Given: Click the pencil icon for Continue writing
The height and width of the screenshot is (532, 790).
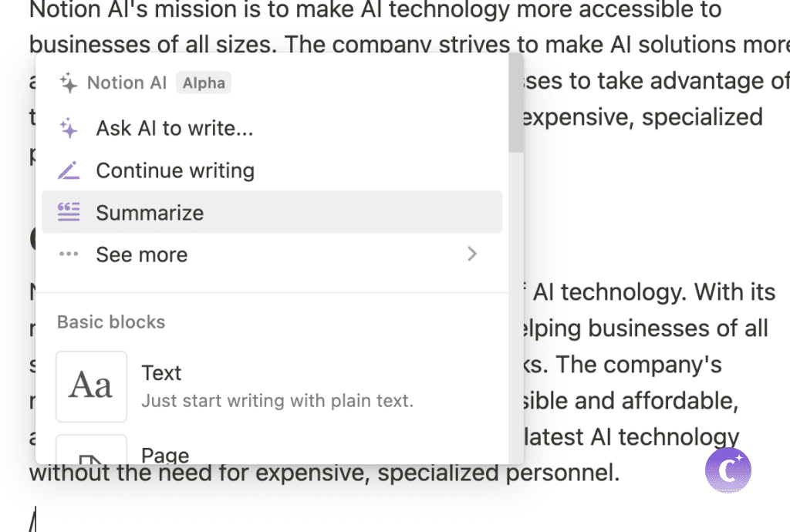Looking at the screenshot, I should tap(69, 170).
